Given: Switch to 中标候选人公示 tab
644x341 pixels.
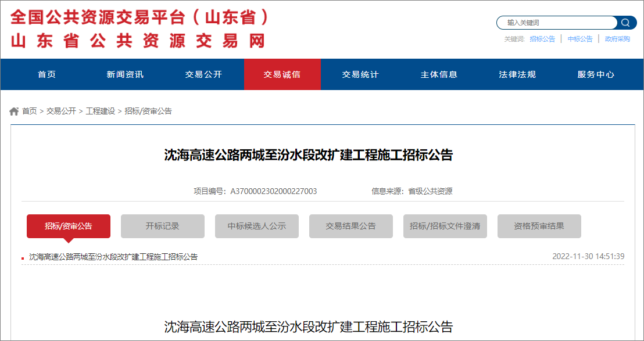Looking at the screenshot, I should (x=257, y=226).
